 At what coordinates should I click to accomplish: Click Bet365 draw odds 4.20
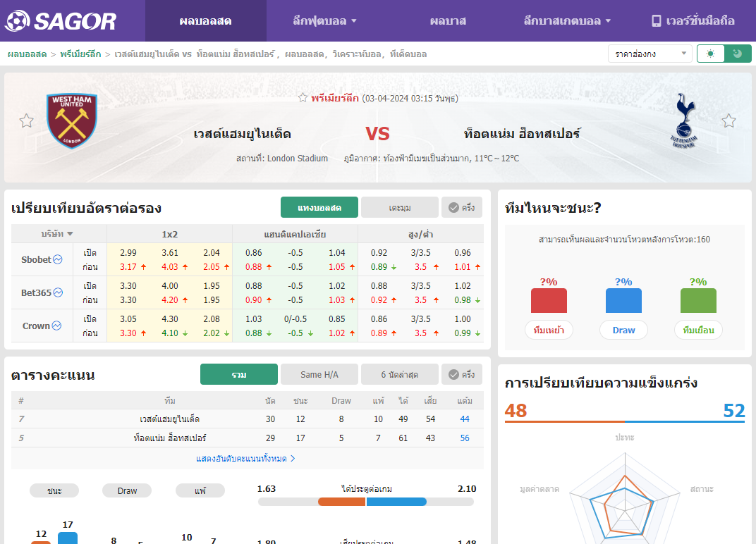click(170, 299)
